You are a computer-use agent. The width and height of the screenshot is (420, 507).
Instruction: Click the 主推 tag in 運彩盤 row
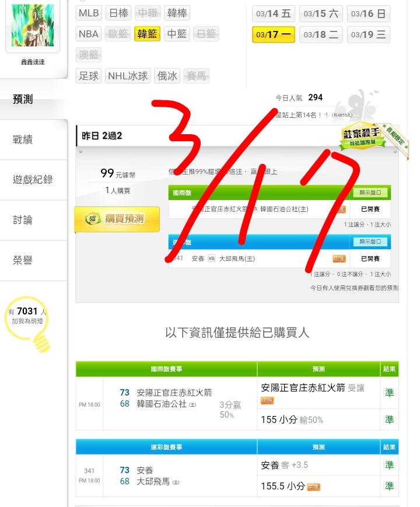click(339, 258)
